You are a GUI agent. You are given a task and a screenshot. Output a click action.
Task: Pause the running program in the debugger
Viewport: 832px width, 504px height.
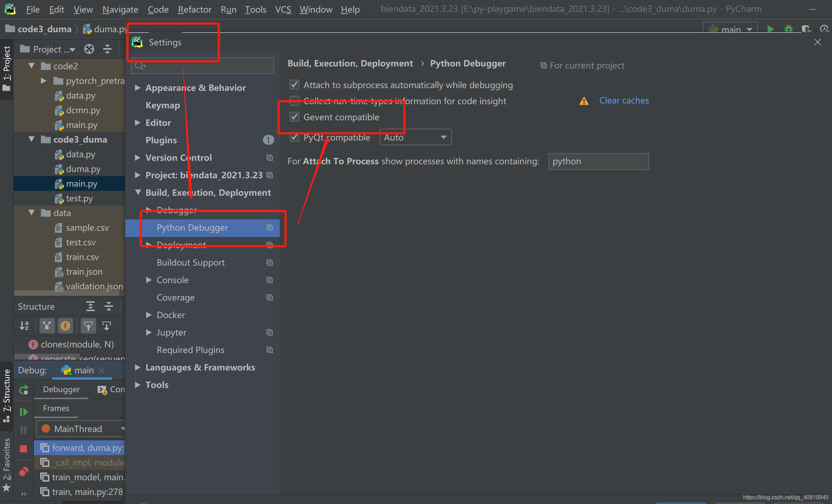click(23, 430)
